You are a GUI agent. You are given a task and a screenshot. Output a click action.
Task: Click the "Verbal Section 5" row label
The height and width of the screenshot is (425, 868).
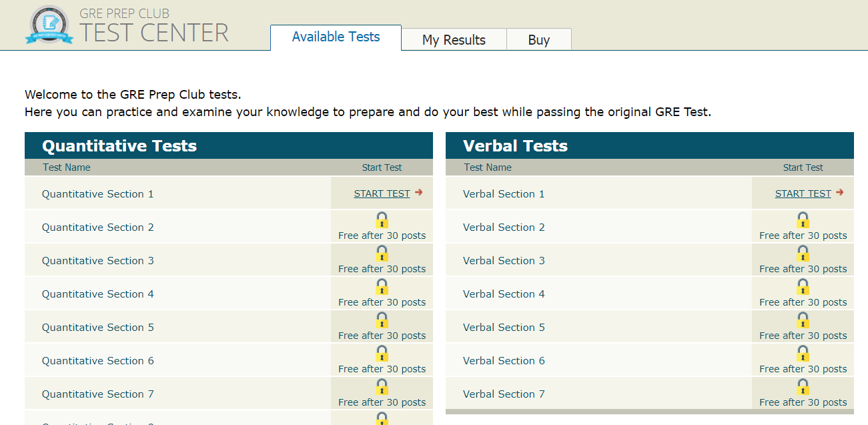coord(504,328)
